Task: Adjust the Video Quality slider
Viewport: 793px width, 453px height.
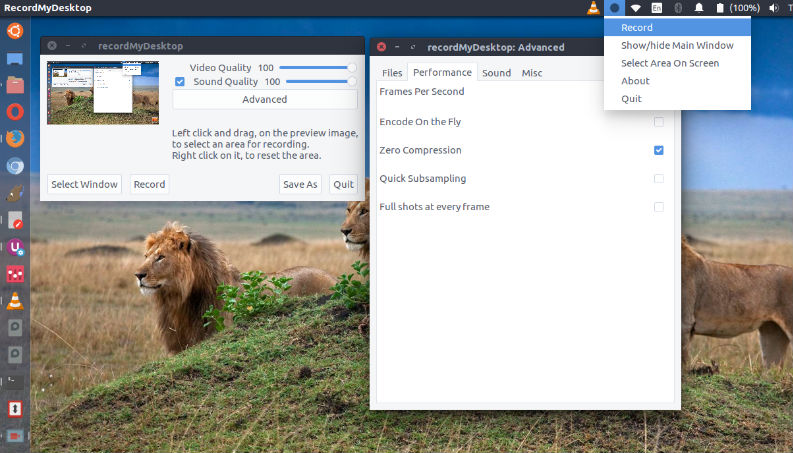Action: click(x=318, y=67)
